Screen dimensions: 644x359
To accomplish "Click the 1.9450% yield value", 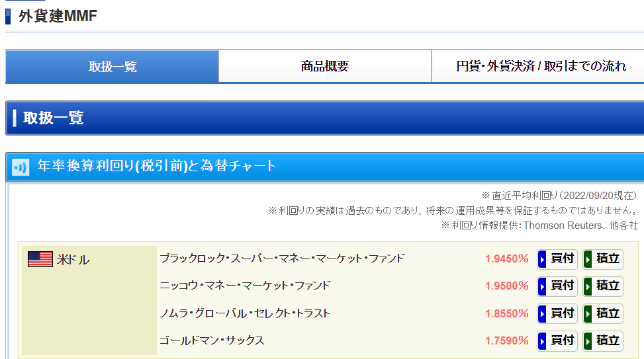I will click(x=507, y=259).
